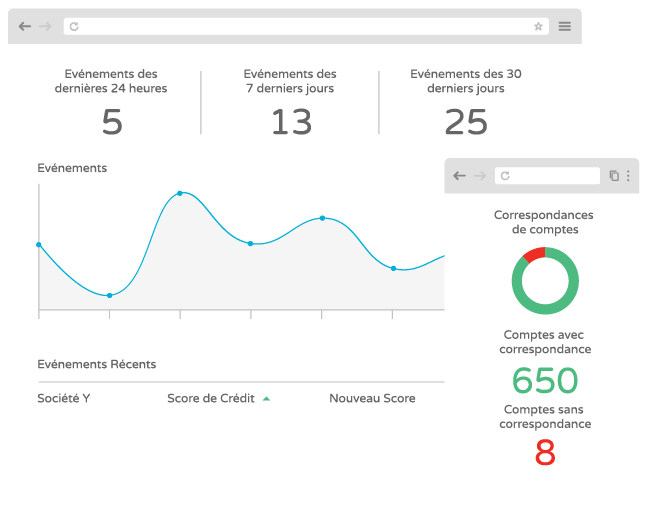Screen dimensions: 666x508
Task: Focus the large browser's address bar field
Action: click(x=300, y=27)
